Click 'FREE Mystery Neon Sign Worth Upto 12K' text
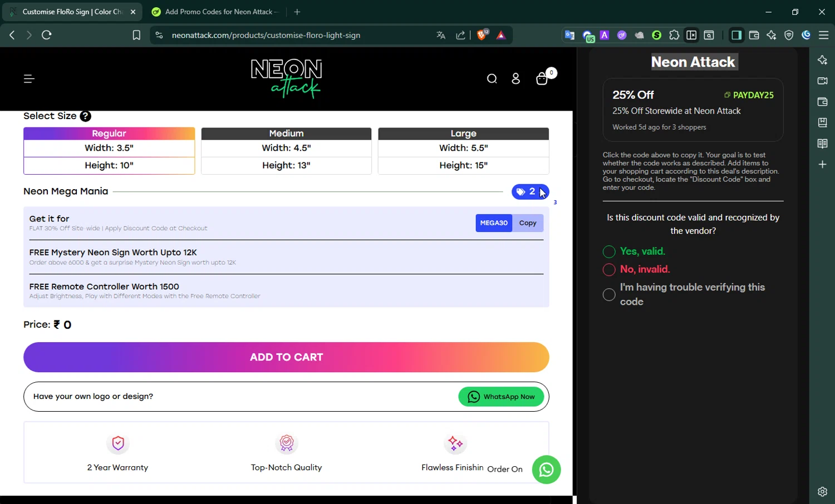The image size is (835, 504). click(113, 253)
